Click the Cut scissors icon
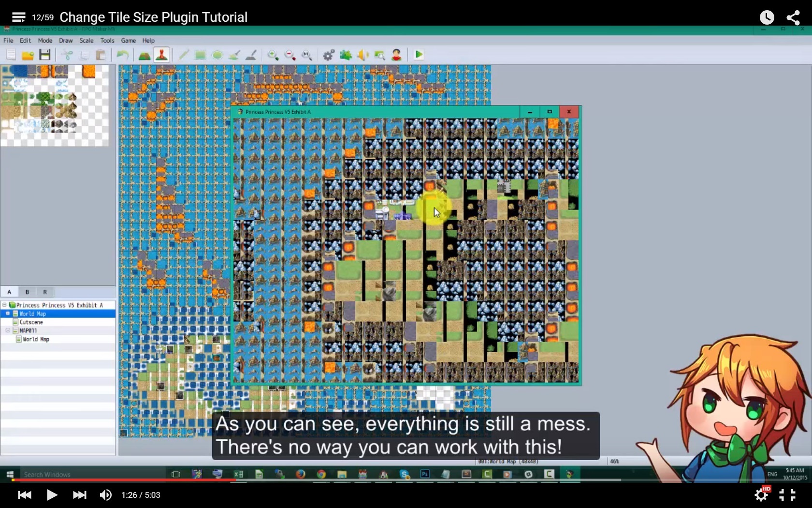The width and height of the screenshot is (812, 508). pos(68,55)
